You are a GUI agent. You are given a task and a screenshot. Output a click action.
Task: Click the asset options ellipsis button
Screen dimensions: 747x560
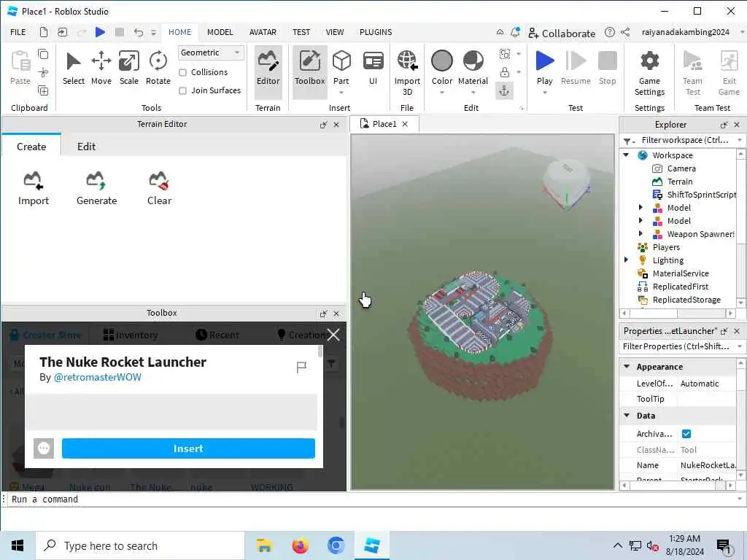[43, 448]
